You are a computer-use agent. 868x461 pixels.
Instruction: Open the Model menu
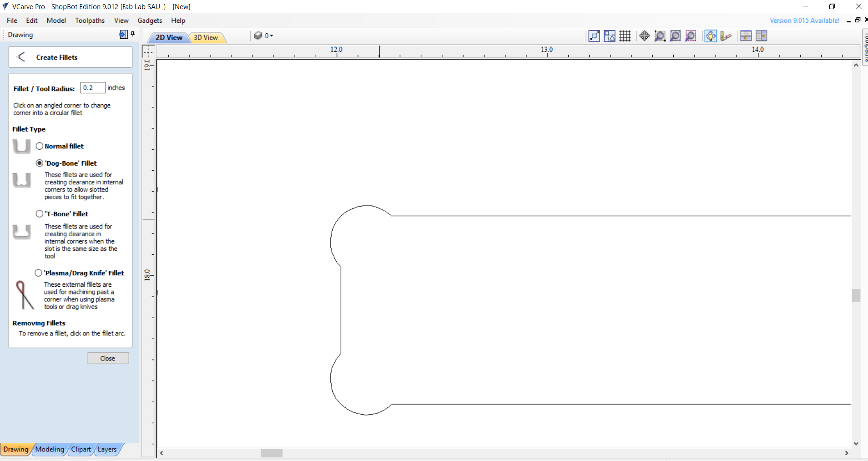click(56, 20)
